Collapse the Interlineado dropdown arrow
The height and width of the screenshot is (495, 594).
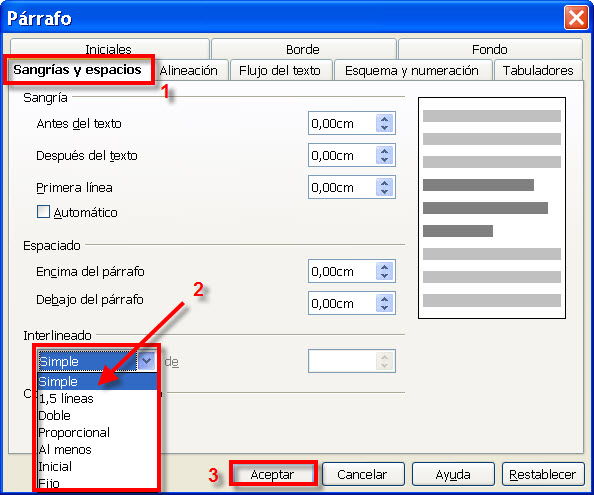[x=147, y=361]
